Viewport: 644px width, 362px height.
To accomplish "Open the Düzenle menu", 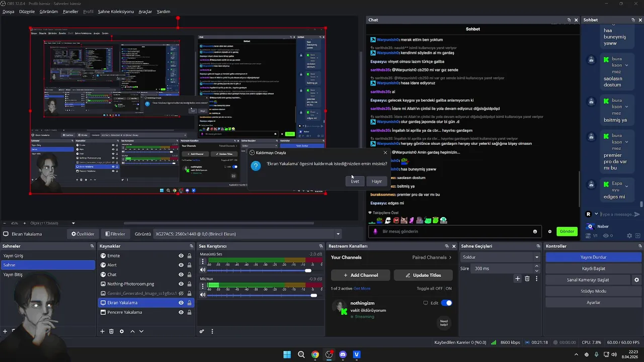I will tap(27, 12).
